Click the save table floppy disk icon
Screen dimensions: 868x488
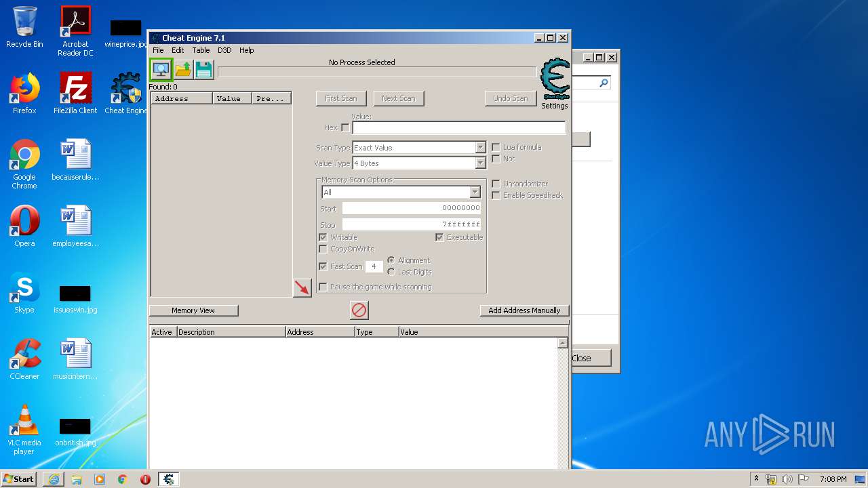[203, 70]
